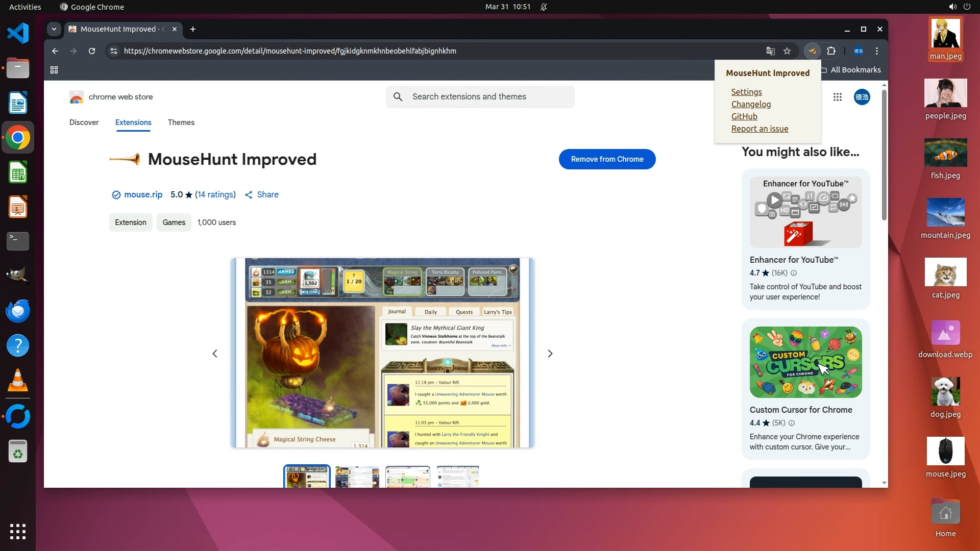Viewport: 980px width, 551px height.
Task: Open the tab search dropdown arrow
Action: 54,29
